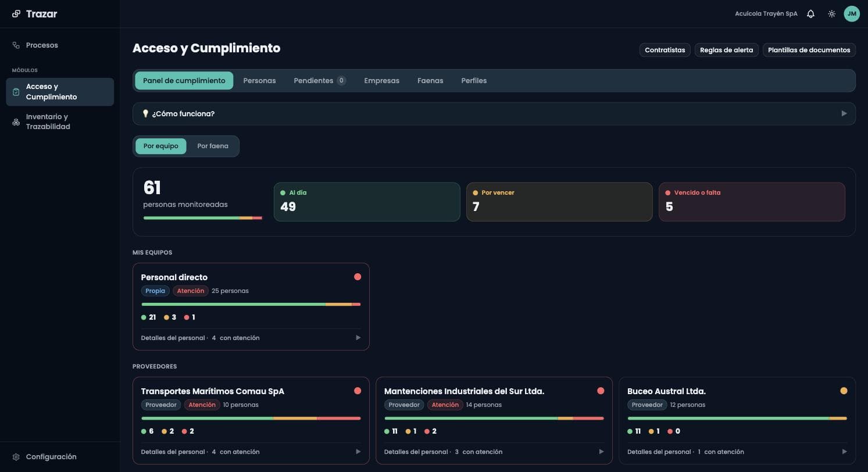Click orange status dot on Buceo Austral card
868x472 pixels.
point(844,391)
